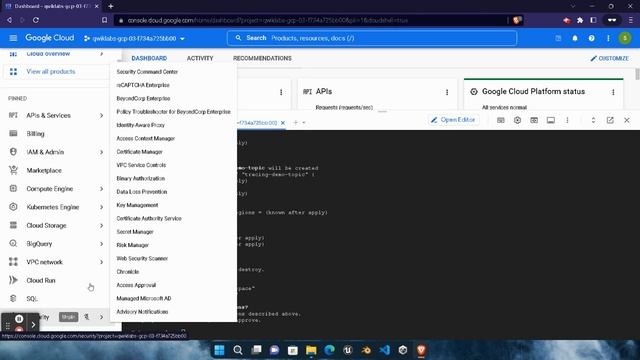Screen dimensions: 640x360
Task: Open a new browser tab
Action: tap(111, 6)
